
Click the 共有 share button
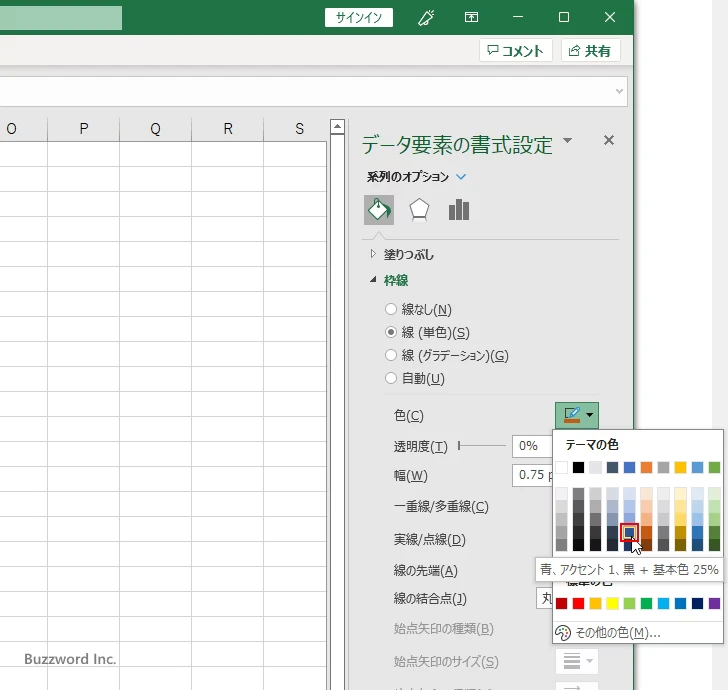click(x=590, y=50)
